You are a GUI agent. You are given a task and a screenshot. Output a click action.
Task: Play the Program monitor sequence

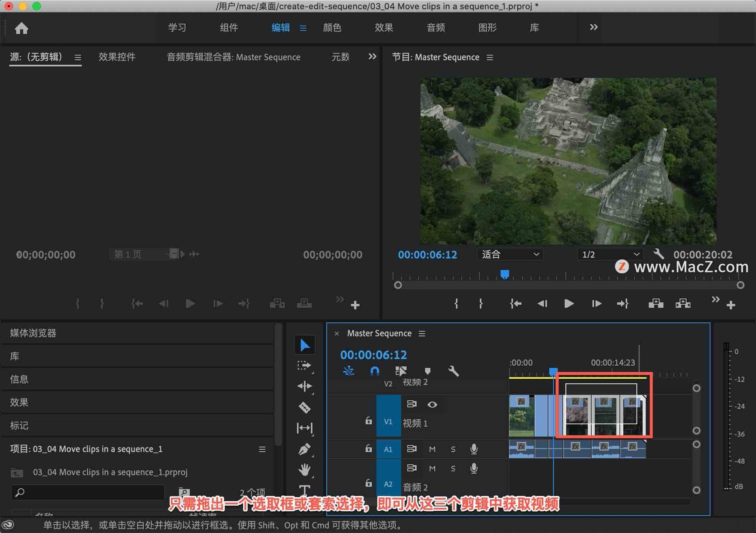pos(569,304)
